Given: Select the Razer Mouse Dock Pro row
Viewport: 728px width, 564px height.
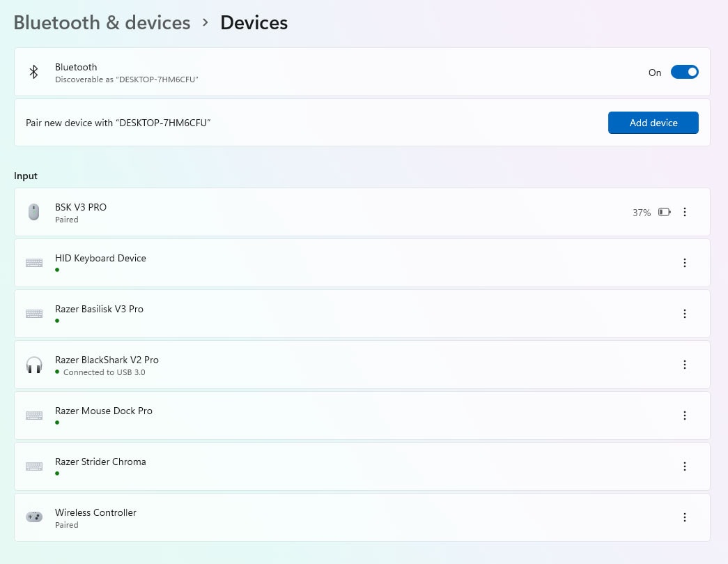Looking at the screenshot, I should [x=348, y=416].
